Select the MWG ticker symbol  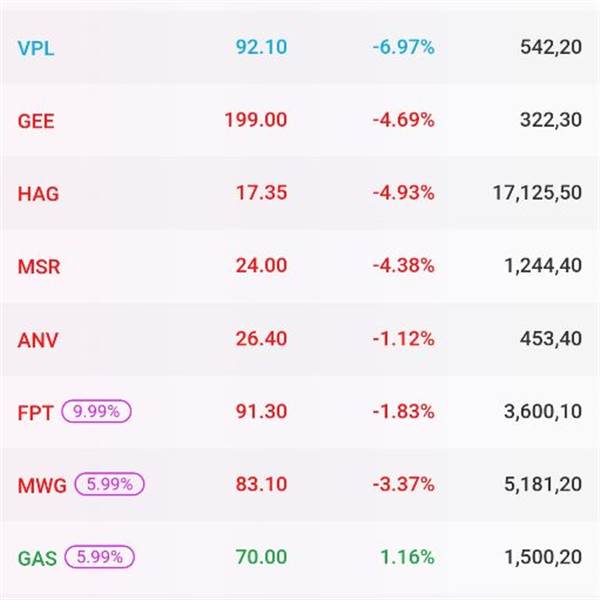(42, 485)
